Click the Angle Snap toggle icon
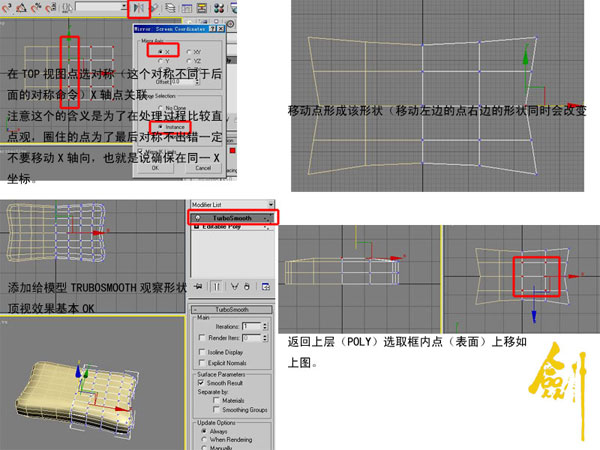Viewport: 600px width, 450px height. click(x=21, y=8)
